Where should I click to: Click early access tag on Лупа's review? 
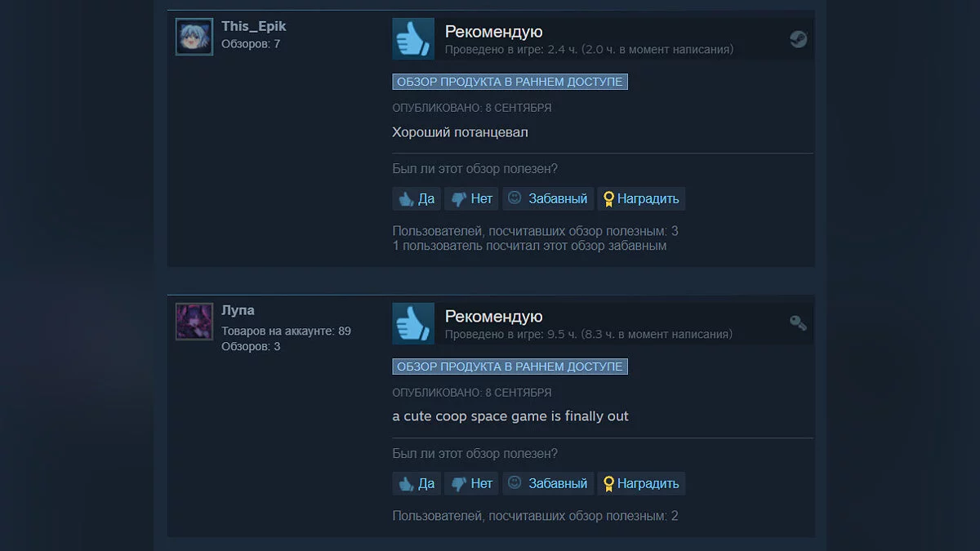[x=510, y=367]
